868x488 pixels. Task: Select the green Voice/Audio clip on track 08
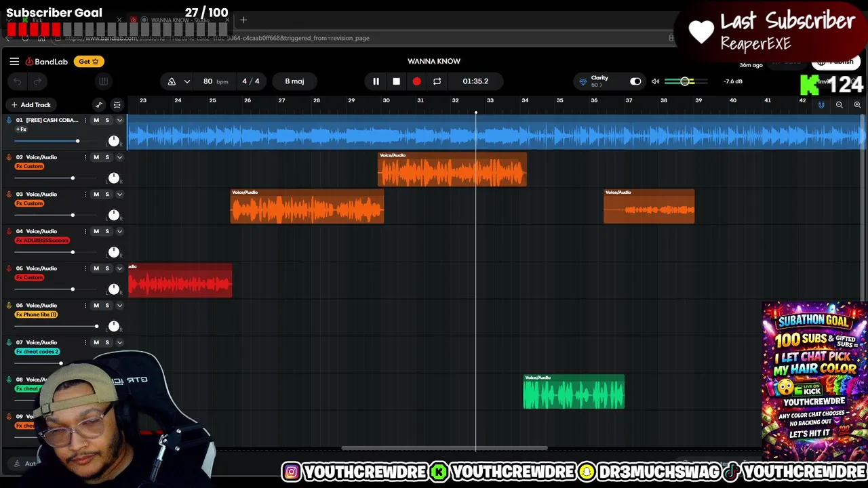[x=574, y=392]
